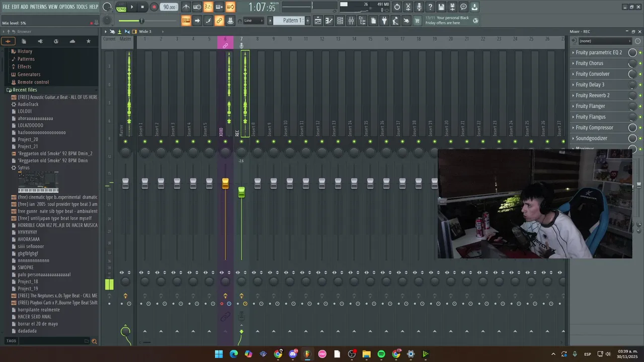The image size is (644, 362).
Task: Open the Mixer view toolbar icon
Action: tap(351, 21)
